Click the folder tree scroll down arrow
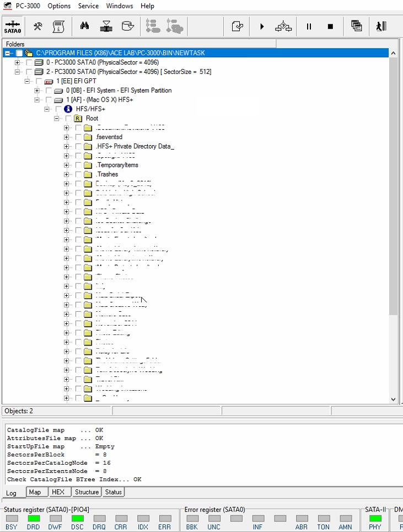403x532 pixels. [x=393, y=400]
